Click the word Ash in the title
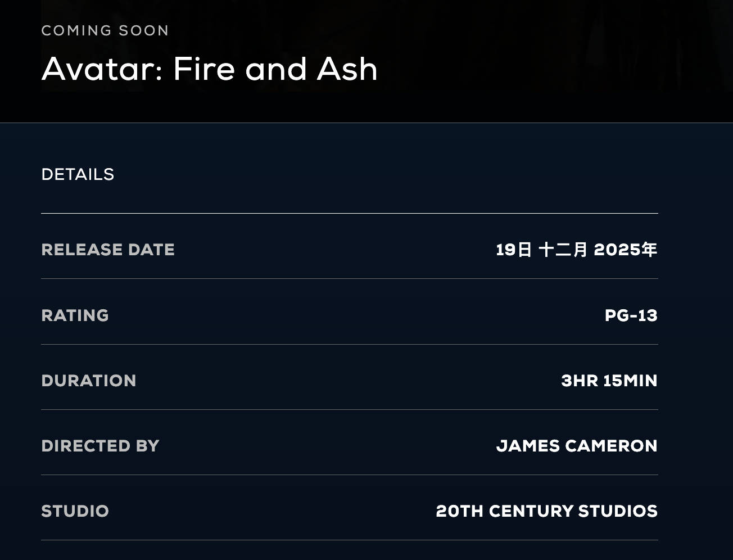The height and width of the screenshot is (560, 733). pyautogui.click(x=347, y=69)
